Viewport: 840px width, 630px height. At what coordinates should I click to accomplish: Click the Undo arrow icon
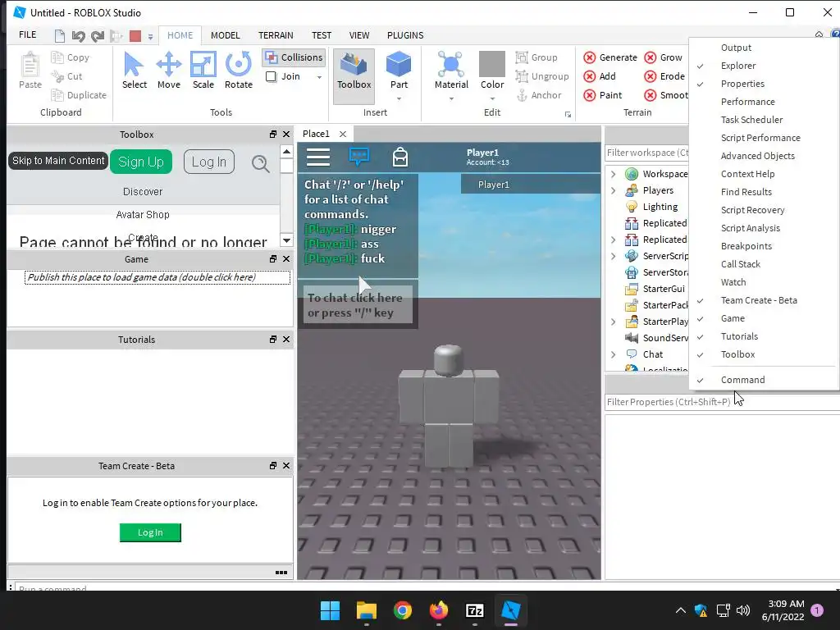(x=78, y=36)
